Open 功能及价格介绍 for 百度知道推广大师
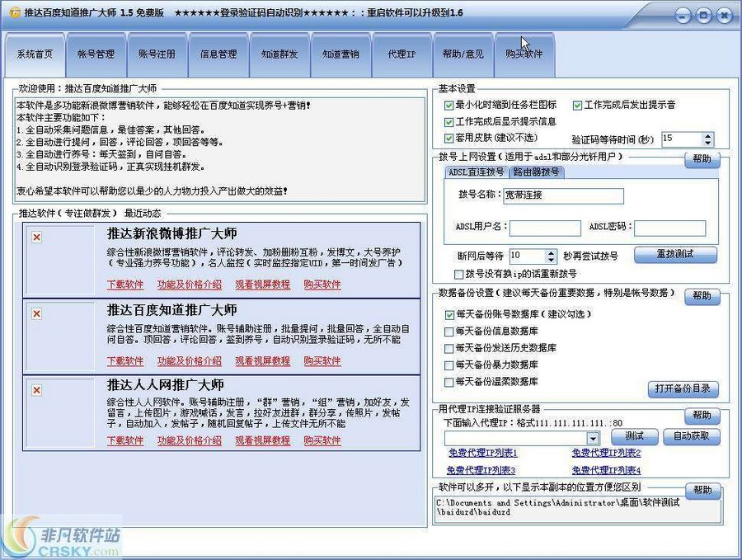The image size is (742, 560). [190, 361]
